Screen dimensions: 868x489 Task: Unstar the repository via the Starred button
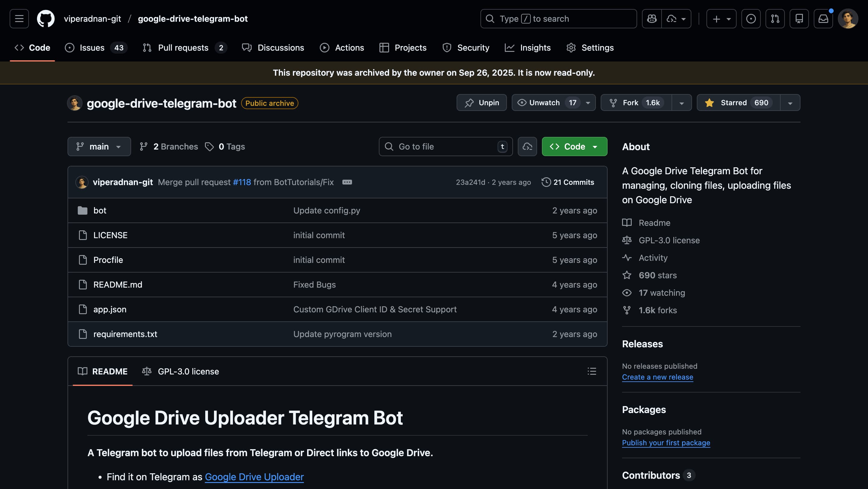[x=738, y=103]
